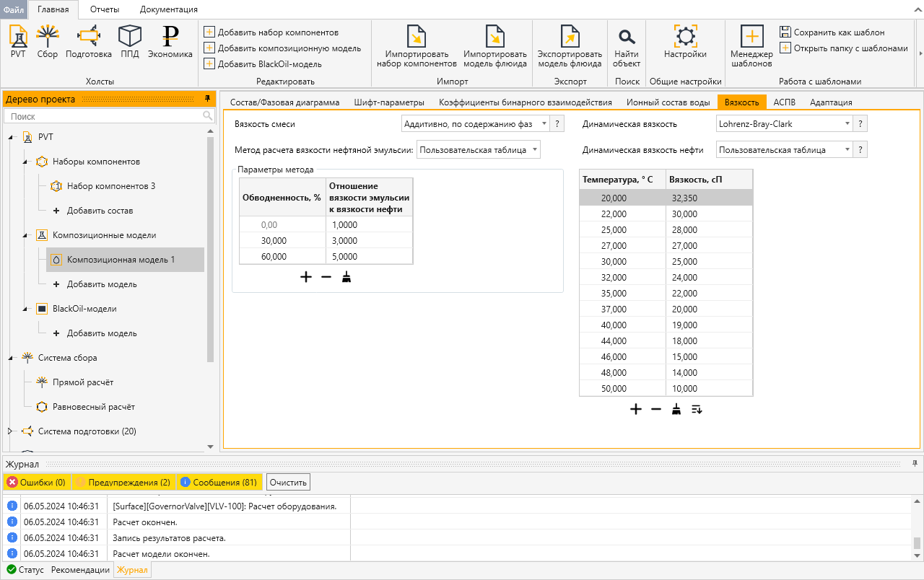The height and width of the screenshot is (580, 924).
Task: Collapse Наборы компонентов node
Action: (x=25, y=162)
